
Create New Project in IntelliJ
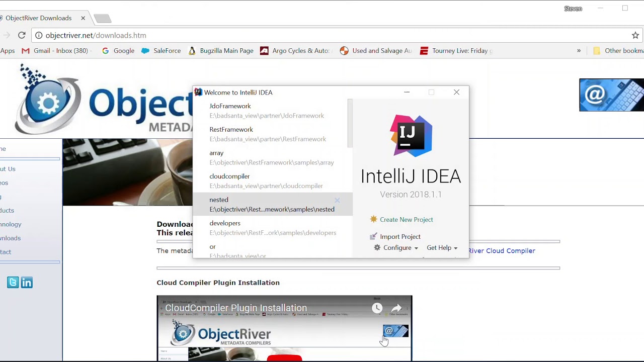click(x=401, y=220)
